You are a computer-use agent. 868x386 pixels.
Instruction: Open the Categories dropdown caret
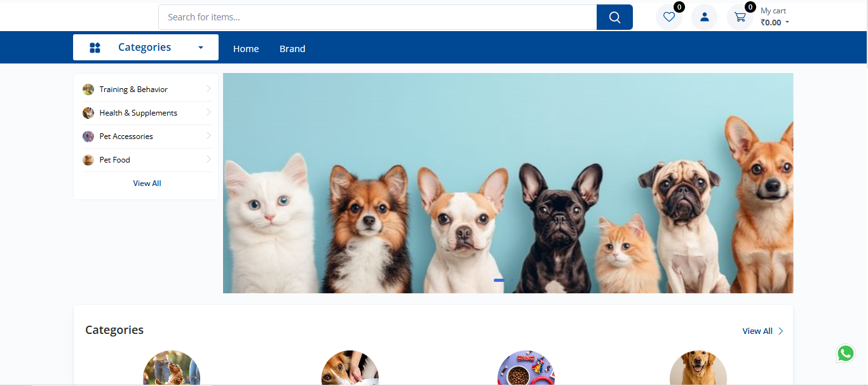[x=201, y=48]
